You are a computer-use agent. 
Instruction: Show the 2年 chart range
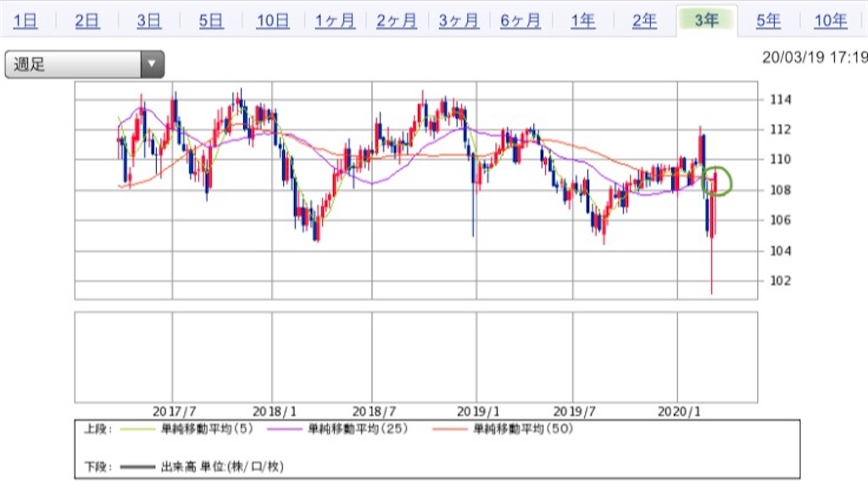[645, 21]
